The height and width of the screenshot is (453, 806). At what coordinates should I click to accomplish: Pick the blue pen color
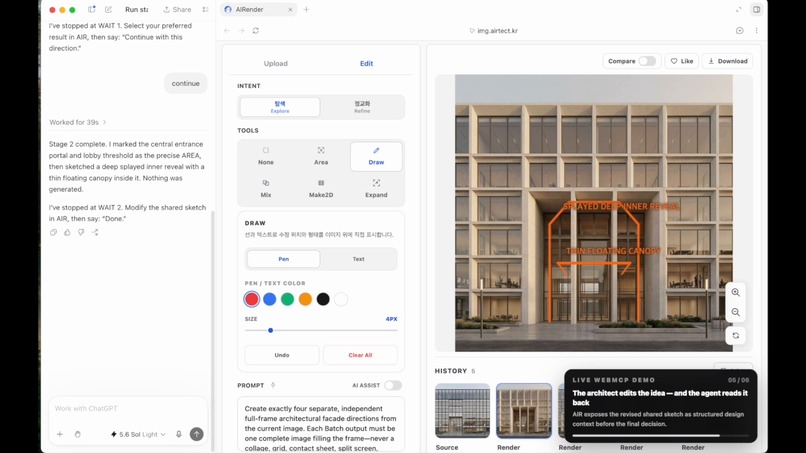point(269,299)
